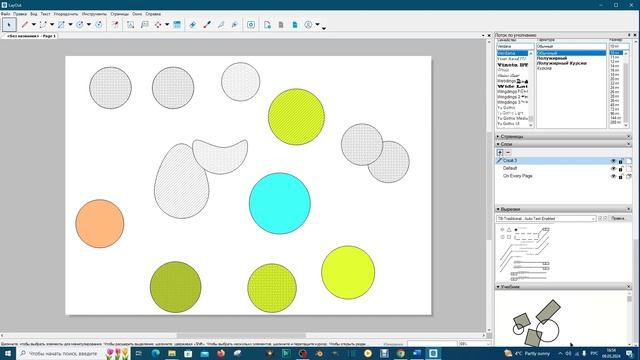Insert a table with Table tool
640x360 pixels.
click(x=177, y=24)
